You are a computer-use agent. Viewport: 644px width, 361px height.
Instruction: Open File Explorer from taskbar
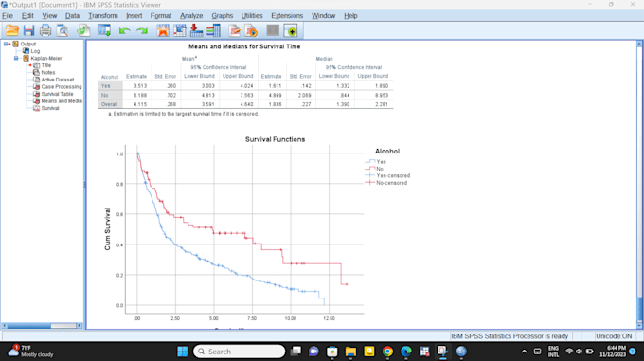(350, 352)
